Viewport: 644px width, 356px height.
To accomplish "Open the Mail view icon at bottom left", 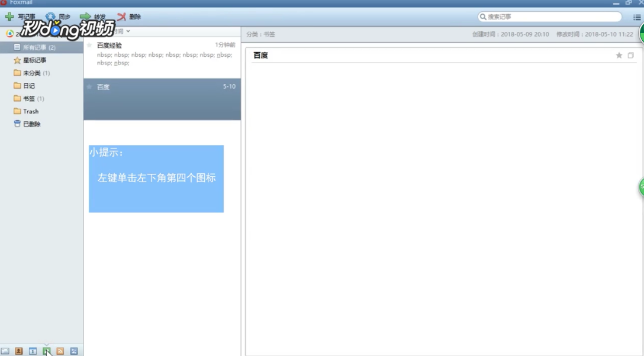I will 5,351.
